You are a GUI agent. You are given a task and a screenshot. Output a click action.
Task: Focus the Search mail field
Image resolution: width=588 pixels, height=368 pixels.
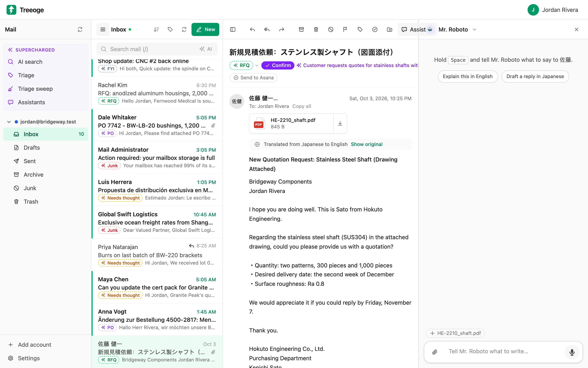(x=157, y=49)
